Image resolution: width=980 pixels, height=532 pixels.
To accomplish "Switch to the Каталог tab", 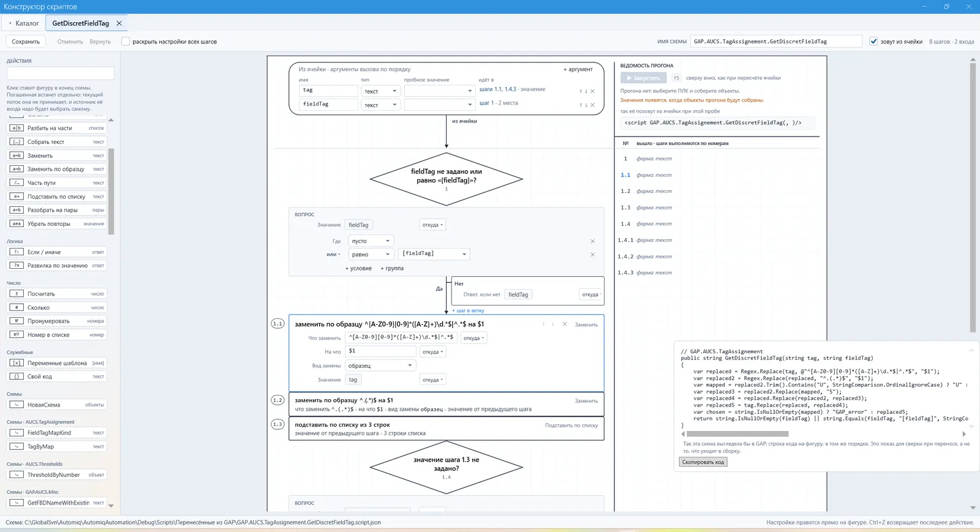I will [24, 23].
